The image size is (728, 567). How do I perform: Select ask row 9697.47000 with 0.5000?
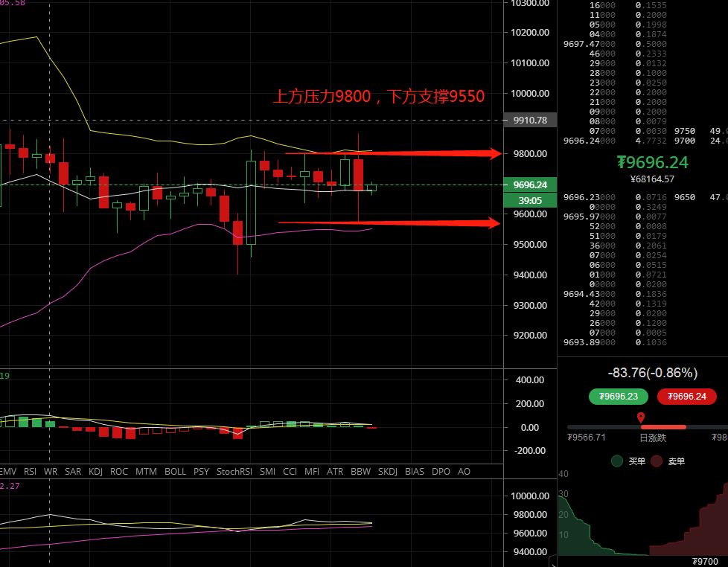[x=615, y=44]
